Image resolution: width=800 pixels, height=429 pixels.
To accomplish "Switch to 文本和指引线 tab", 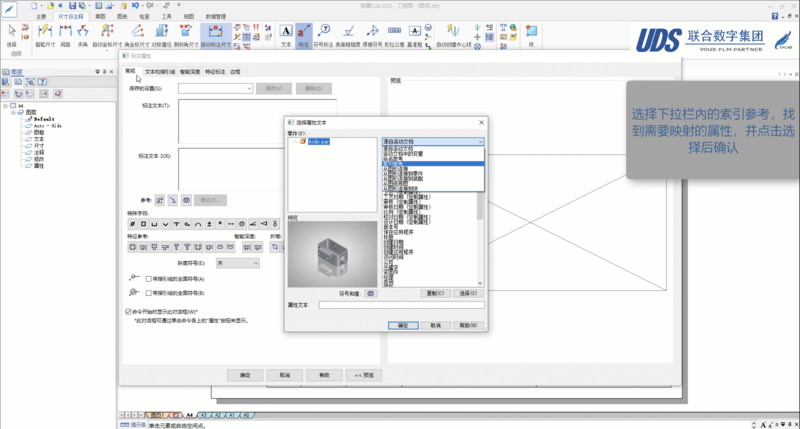I will (160, 72).
